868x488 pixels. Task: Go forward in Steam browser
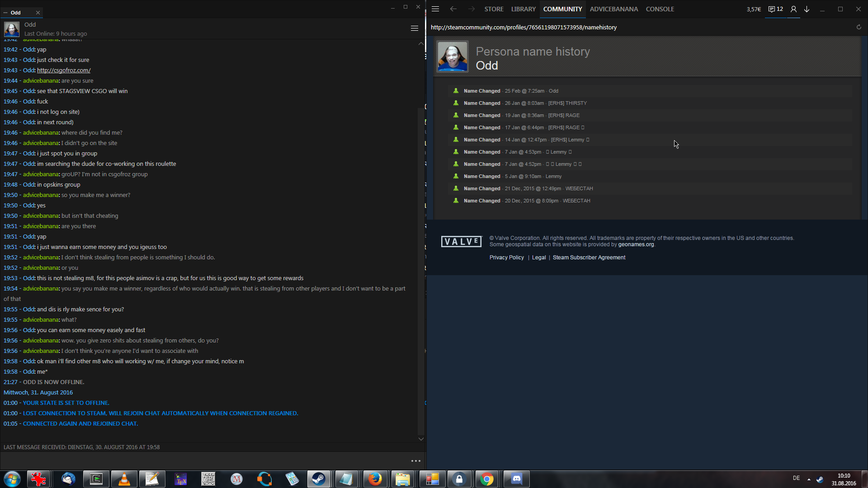click(x=472, y=9)
